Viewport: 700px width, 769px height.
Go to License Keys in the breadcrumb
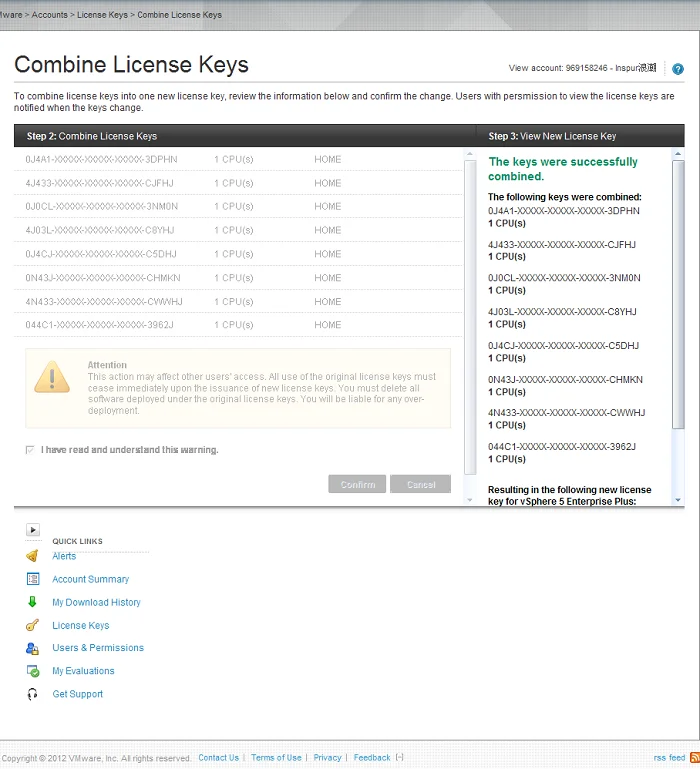tap(102, 15)
